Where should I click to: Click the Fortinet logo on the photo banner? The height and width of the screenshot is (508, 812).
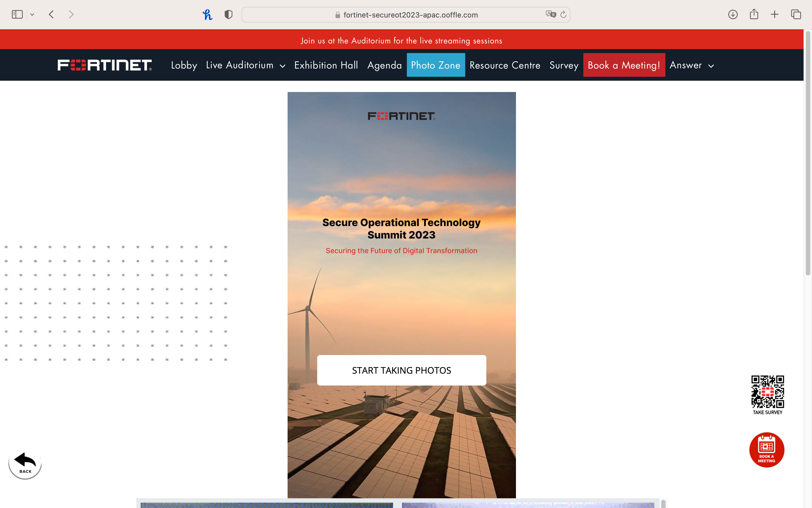pyautogui.click(x=401, y=116)
